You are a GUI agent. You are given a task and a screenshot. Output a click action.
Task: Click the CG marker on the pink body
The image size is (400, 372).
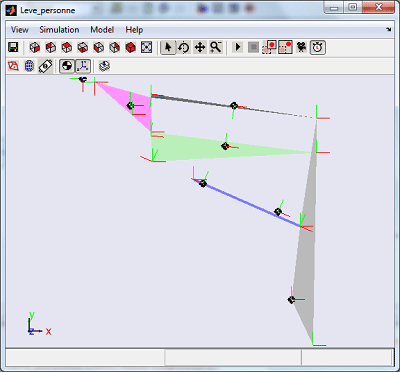(x=131, y=105)
